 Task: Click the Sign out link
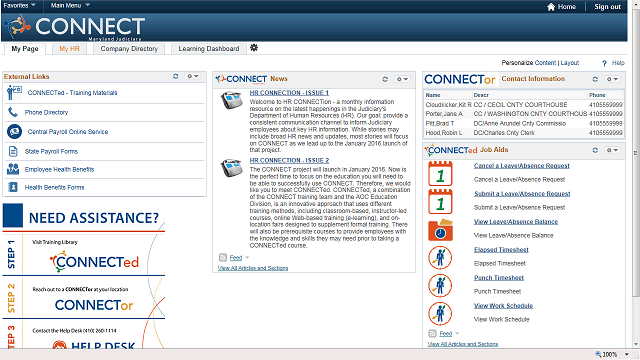(607, 7)
